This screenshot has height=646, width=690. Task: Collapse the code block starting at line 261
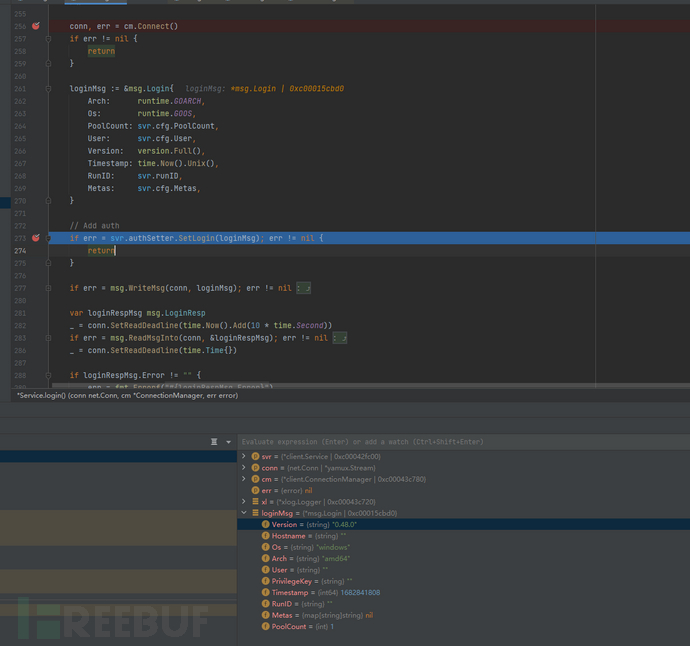click(48, 89)
